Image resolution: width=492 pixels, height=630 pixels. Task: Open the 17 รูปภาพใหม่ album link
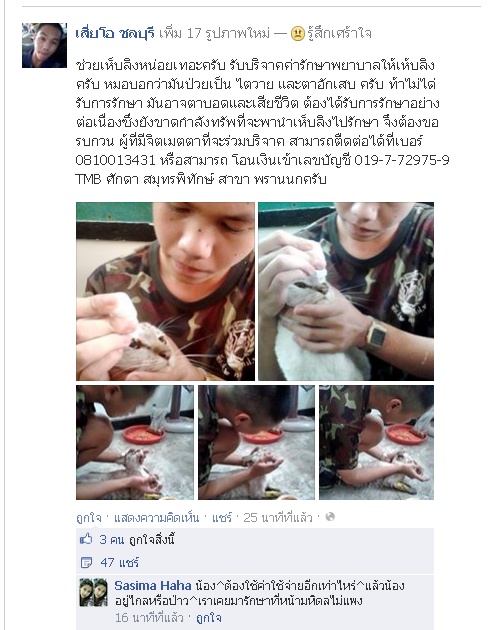pos(229,33)
